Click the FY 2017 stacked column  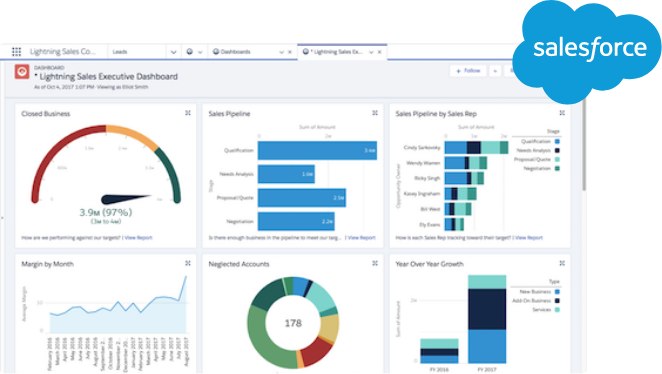click(487, 319)
